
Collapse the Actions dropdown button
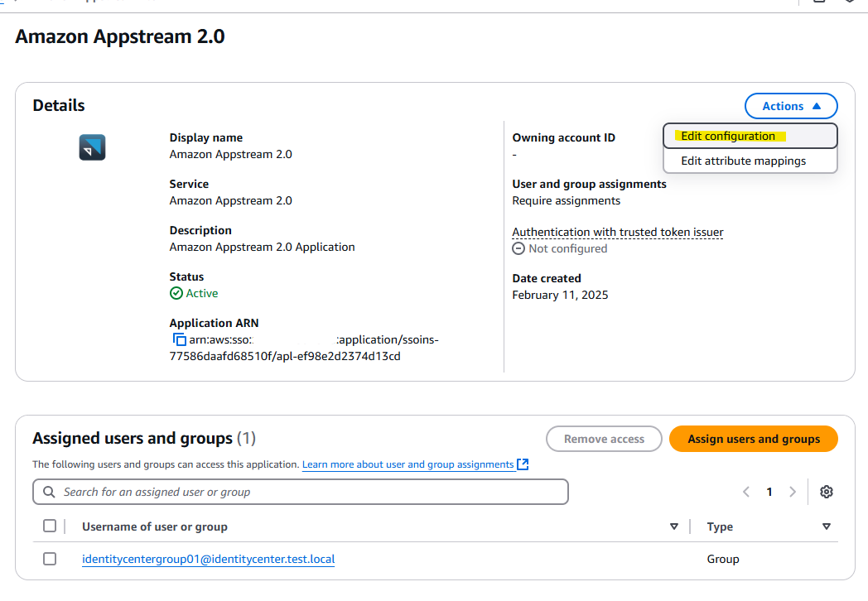(x=791, y=106)
